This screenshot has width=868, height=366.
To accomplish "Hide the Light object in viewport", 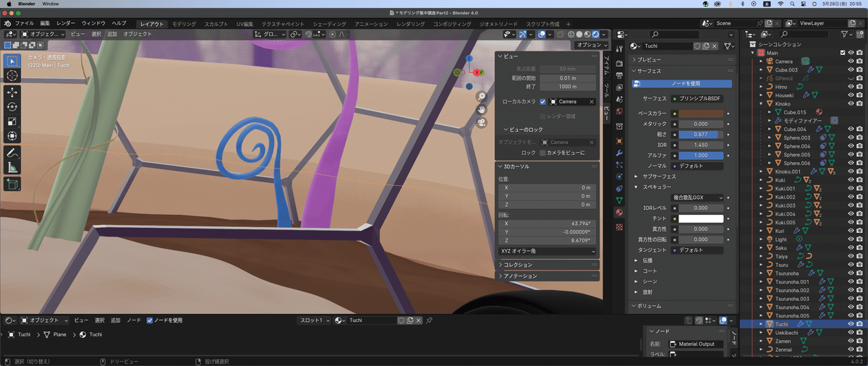I will pos(851,239).
